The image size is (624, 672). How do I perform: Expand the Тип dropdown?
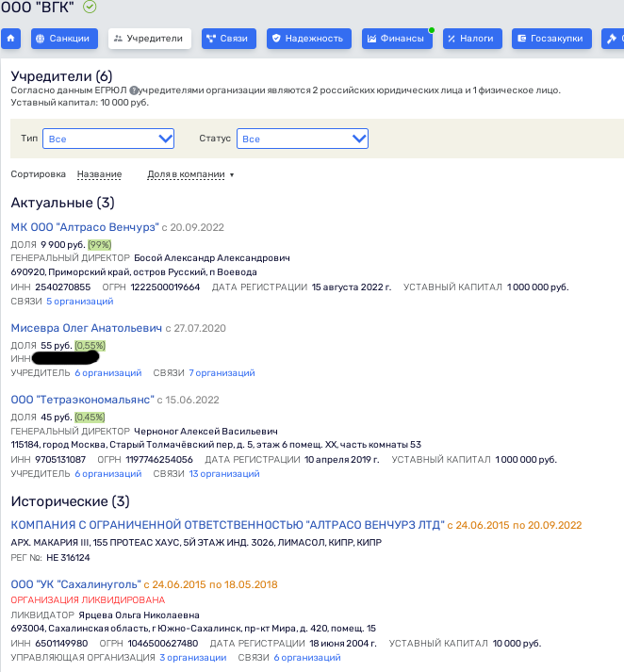[108, 139]
